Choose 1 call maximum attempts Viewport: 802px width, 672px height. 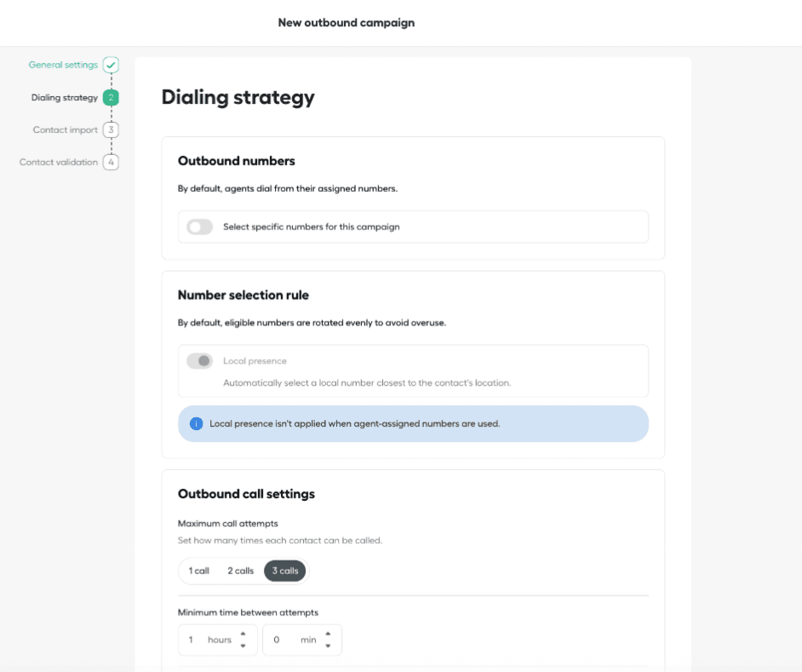point(199,571)
